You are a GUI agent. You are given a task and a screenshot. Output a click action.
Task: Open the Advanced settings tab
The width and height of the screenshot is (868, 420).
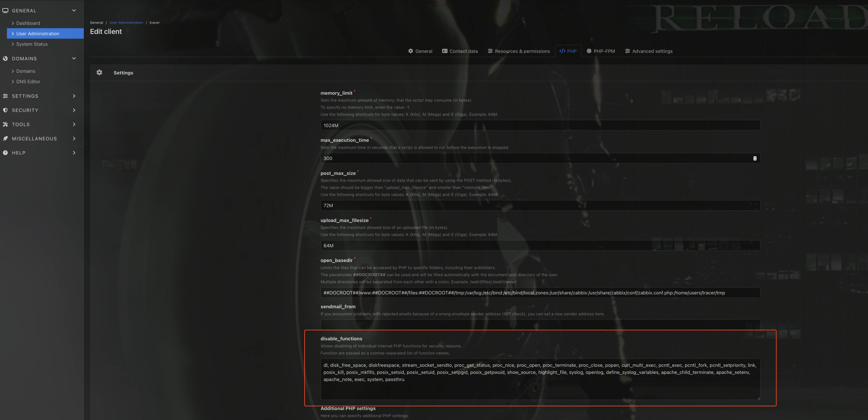[x=648, y=51]
